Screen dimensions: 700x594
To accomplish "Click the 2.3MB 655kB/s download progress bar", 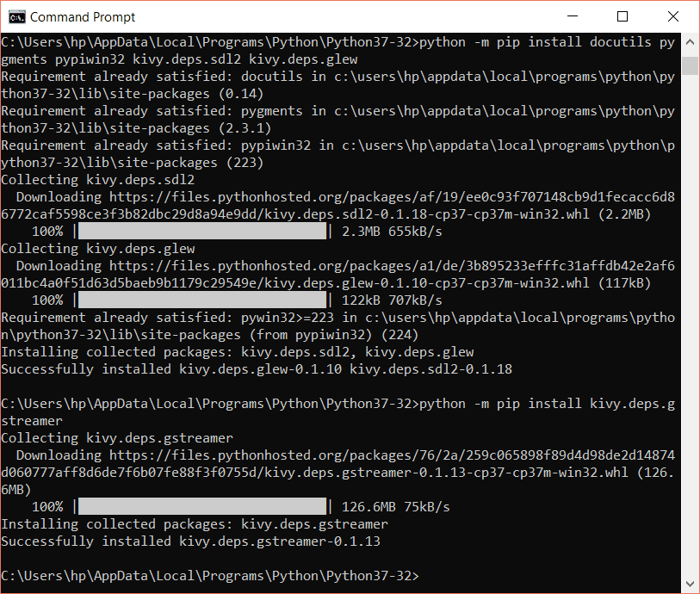I will (x=202, y=232).
